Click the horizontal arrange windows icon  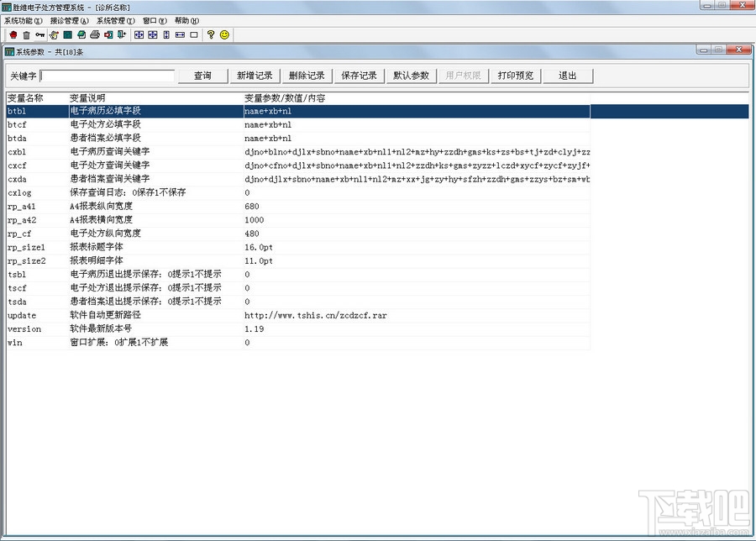pyautogui.click(x=180, y=34)
